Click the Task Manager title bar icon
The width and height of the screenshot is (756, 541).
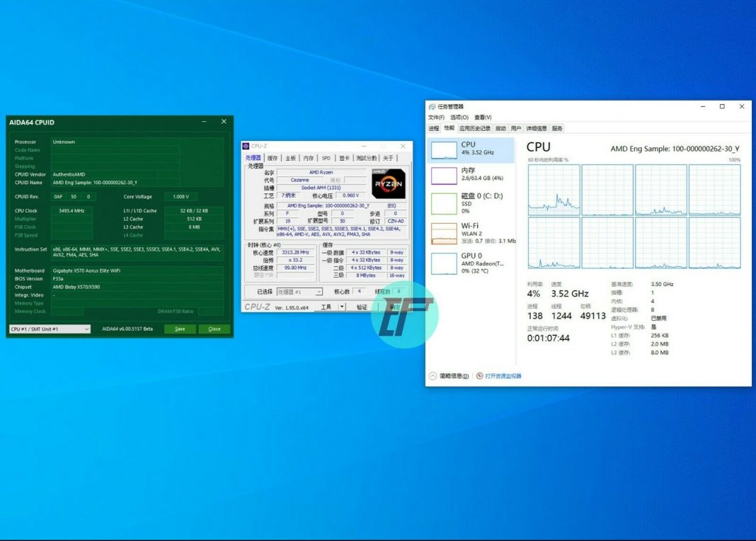coord(432,106)
